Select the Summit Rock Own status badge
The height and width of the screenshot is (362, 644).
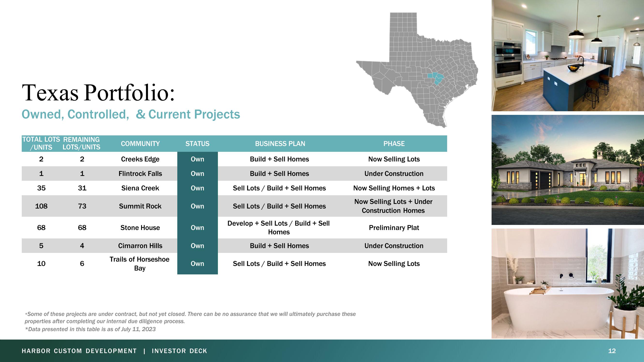[x=197, y=206]
